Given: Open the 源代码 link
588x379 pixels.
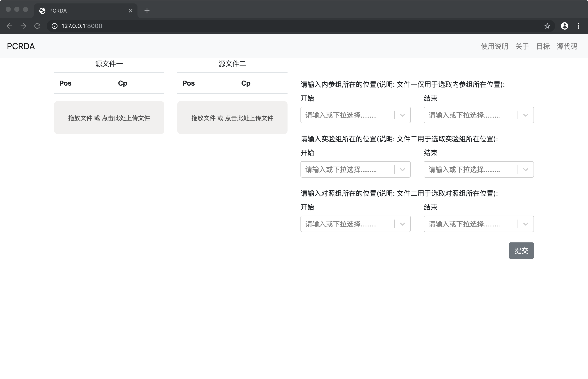Looking at the screenshot, I should tap(567, 46).
